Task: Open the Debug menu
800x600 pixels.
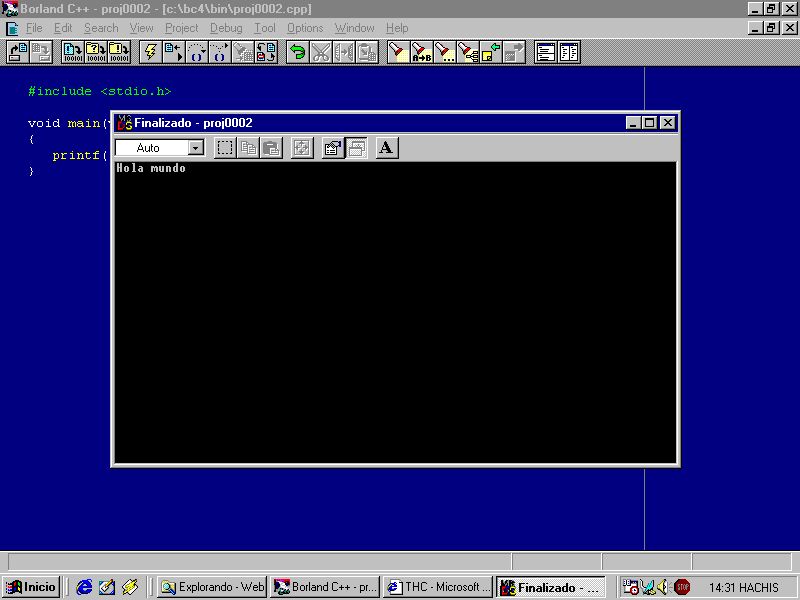Action: 225,28
